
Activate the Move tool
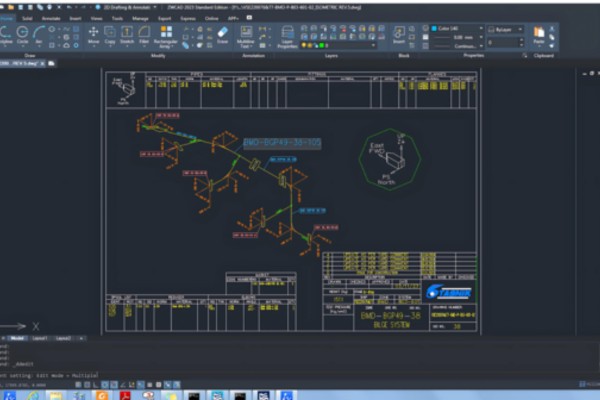click(93, 35)
